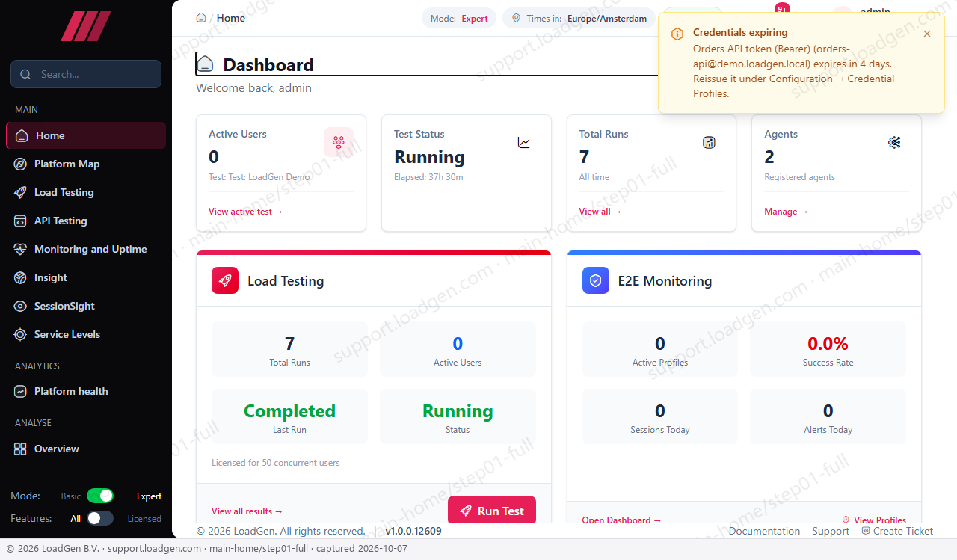Click the Run Test button
Screen dimensions: 957x560
coord(492,510)
